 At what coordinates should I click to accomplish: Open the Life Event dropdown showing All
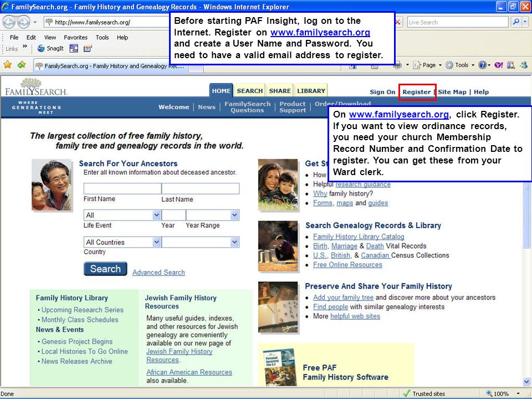pos(122,215)
